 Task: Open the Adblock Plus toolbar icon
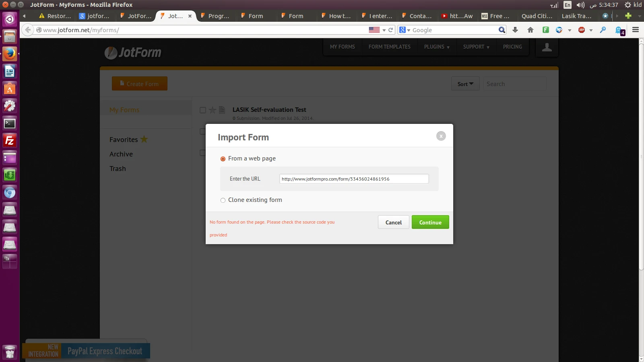(x=581, y=30)
